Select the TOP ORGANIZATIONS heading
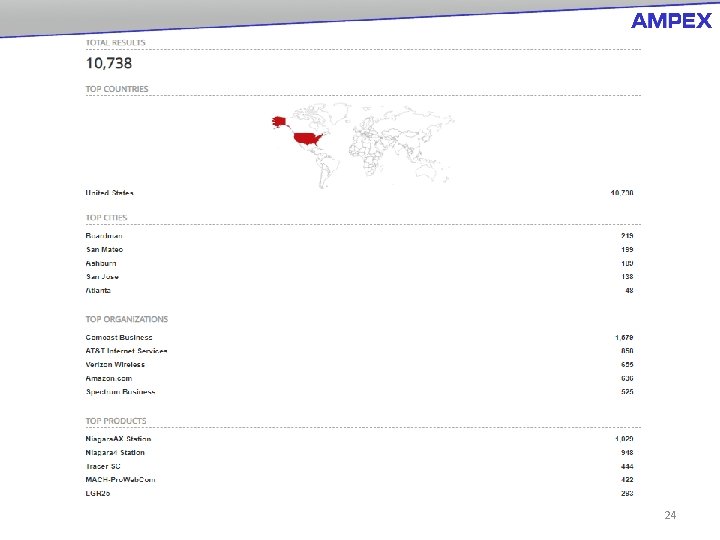 click(127, 319)
